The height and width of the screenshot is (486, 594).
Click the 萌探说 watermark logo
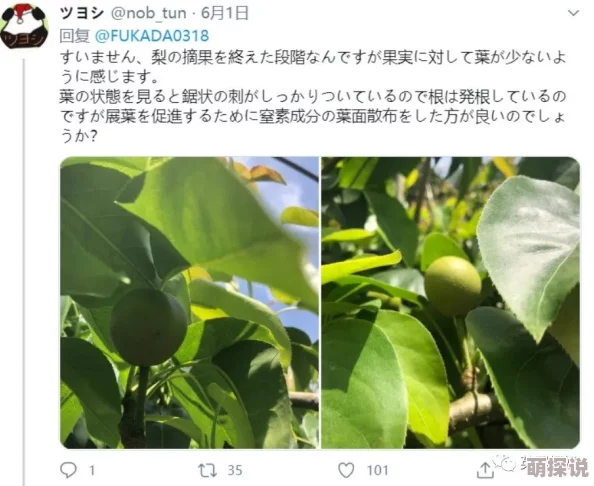(x=557, y=468)
